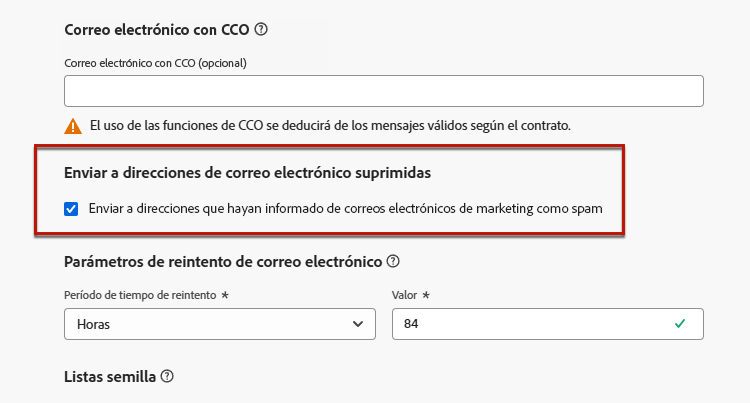Click the 'Parámetros de reintento de correo electrónico' heading
Screen dimensions: 750x403
223,262
